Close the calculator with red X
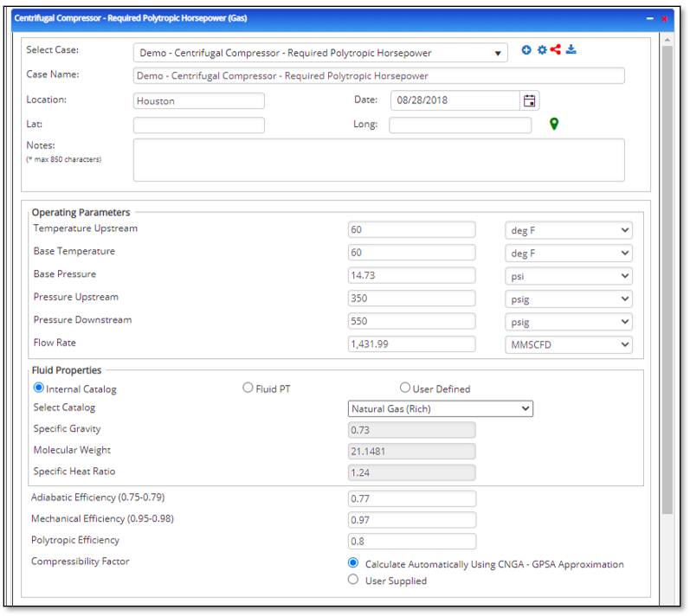The width and height of the screenshot is (690, 616). (665, 18)
